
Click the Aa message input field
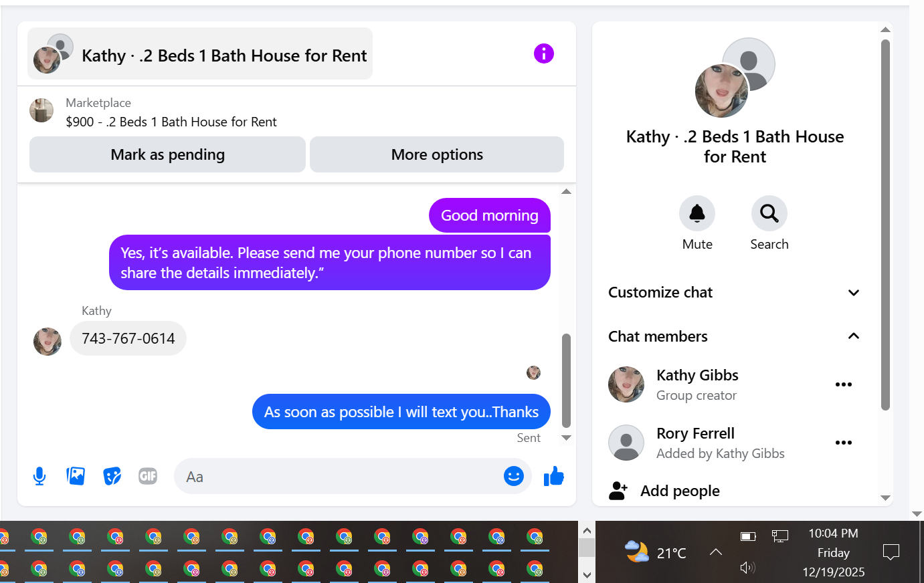pos(338,477)
